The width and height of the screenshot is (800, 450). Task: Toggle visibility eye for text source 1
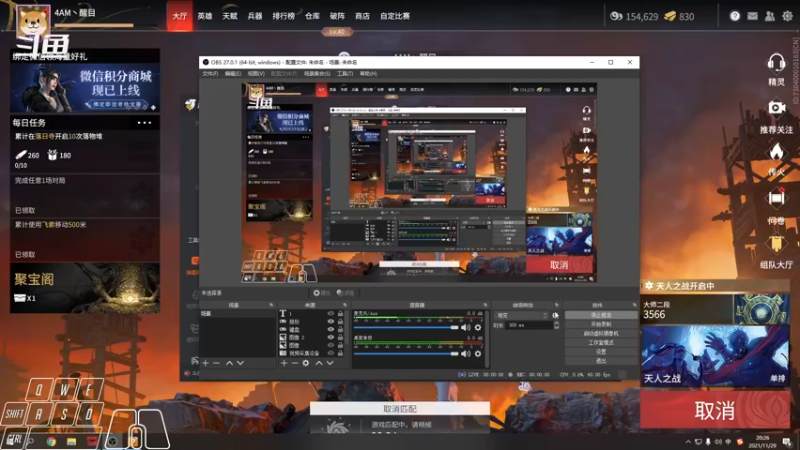(x=331, y=314)
